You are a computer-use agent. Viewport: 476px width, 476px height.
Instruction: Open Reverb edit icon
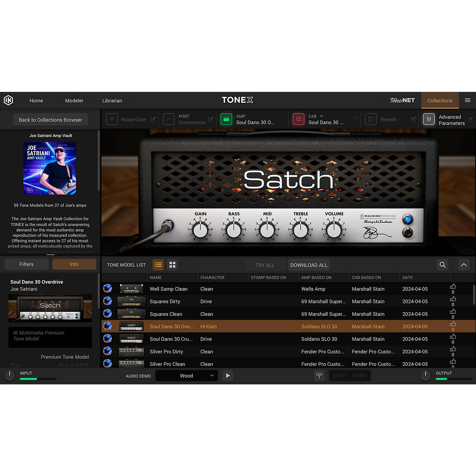pos(413,119)
